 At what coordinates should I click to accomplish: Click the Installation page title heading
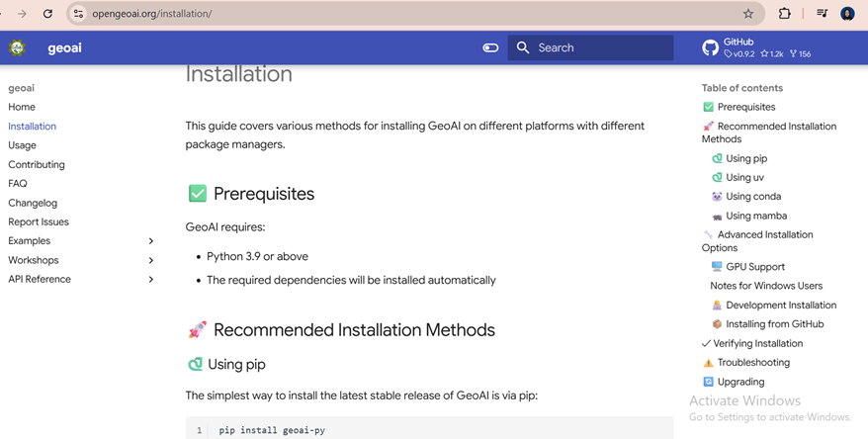[x=238, y=74]
